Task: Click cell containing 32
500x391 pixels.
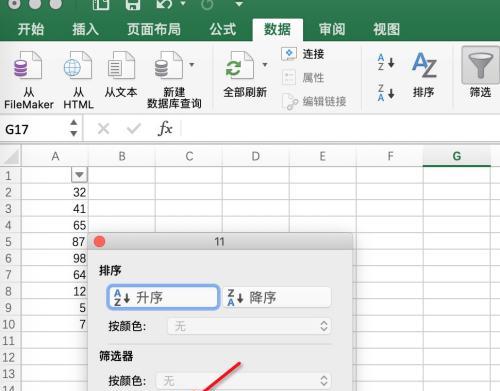Action: [x=55, y=192]
